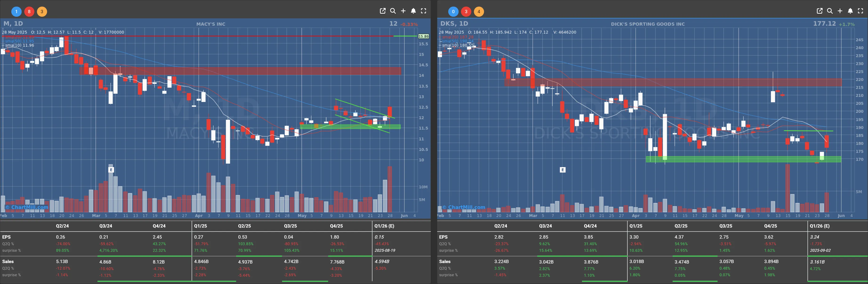Select Q4/25 column header in DKS table
The width and height of the screenshot is (868, 284).
(x=770, y=226)
